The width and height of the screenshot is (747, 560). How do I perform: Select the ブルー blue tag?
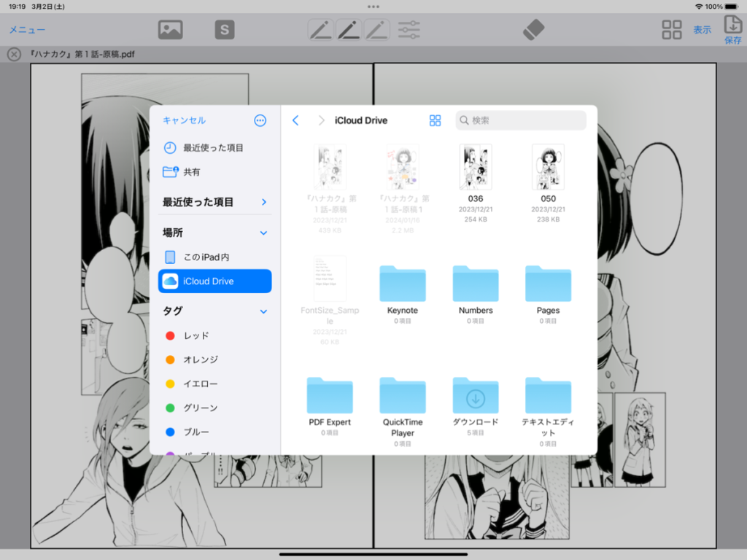(x=215, y=432)
